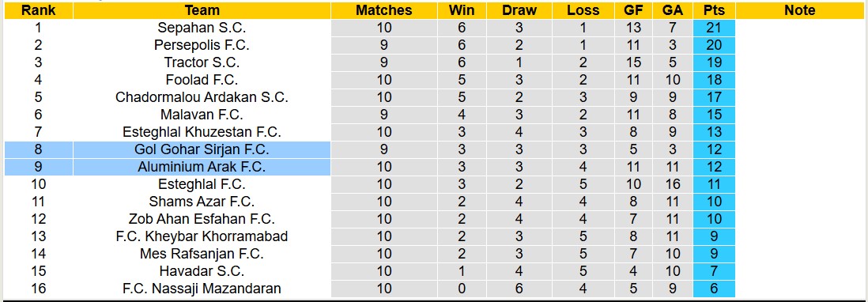Open the Persepolis F.C. team entry
This screenshot has width=868, height=302.
202,45
